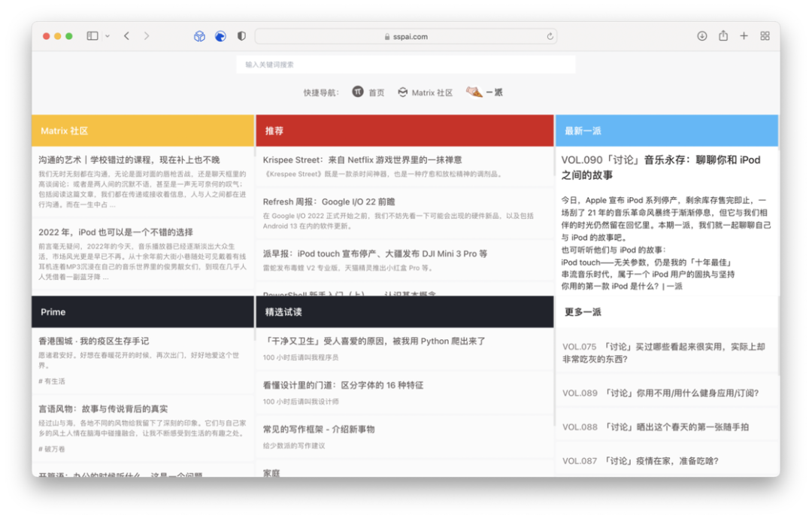Open 常见的写作框架 - 介绍新事物 article

coord(319,429)
